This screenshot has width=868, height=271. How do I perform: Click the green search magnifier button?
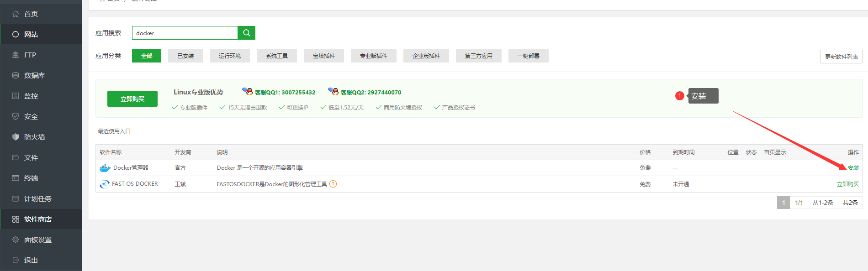(x=246, y=33)
